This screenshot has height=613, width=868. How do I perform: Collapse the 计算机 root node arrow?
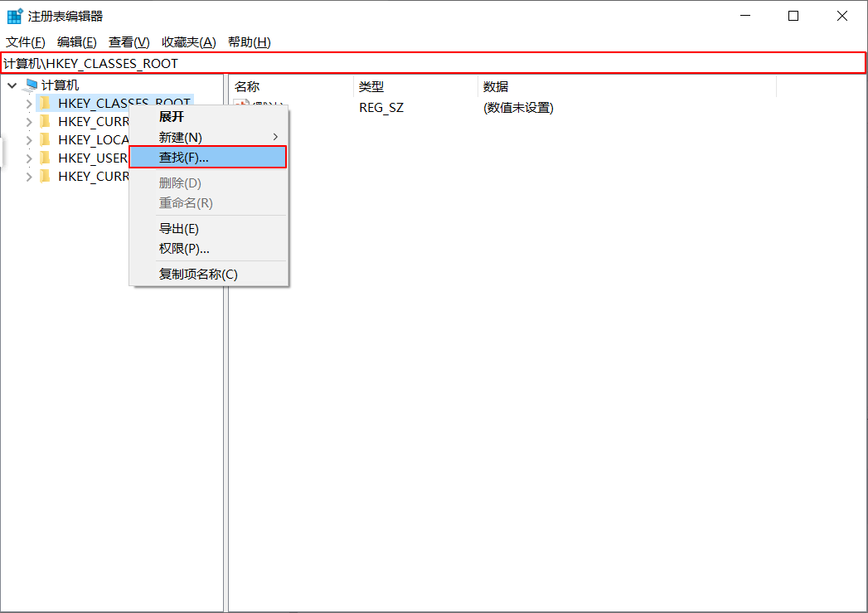tap(12, 85)
